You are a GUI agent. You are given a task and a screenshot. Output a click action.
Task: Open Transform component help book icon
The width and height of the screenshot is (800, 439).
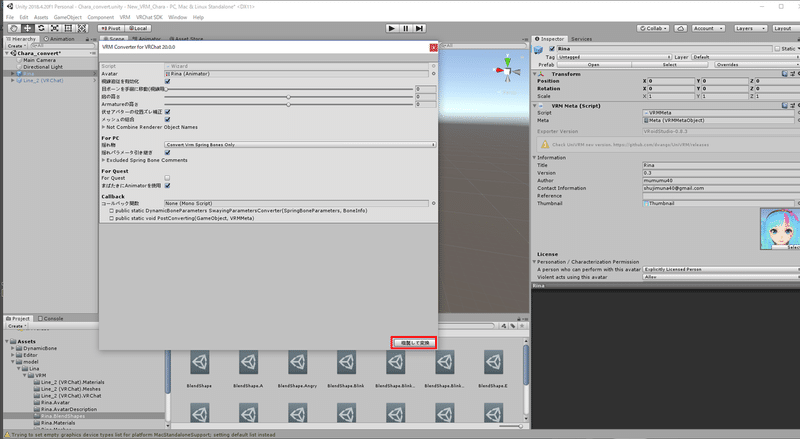click(x=785, y=74)
